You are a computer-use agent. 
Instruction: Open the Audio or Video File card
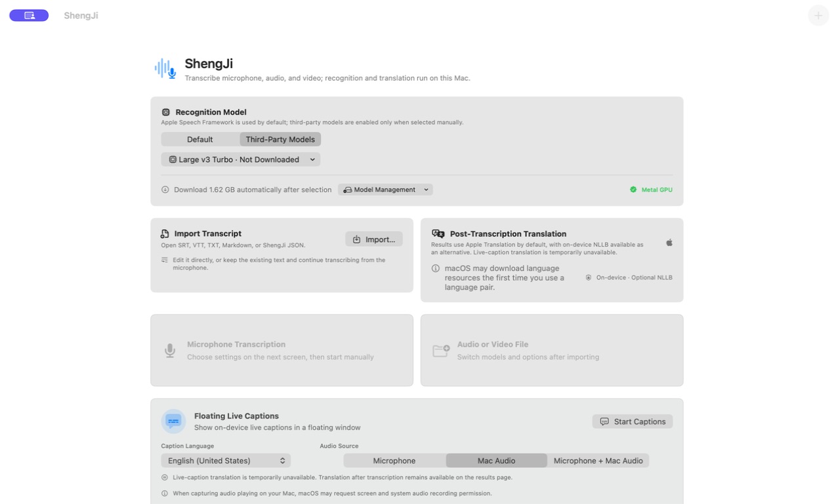552,350
